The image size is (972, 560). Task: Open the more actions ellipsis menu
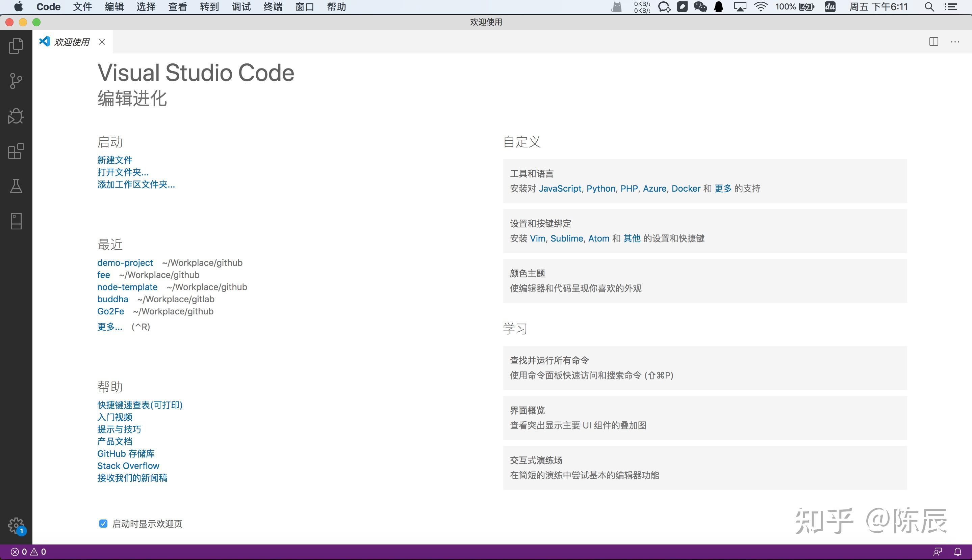tap(955, 41)
